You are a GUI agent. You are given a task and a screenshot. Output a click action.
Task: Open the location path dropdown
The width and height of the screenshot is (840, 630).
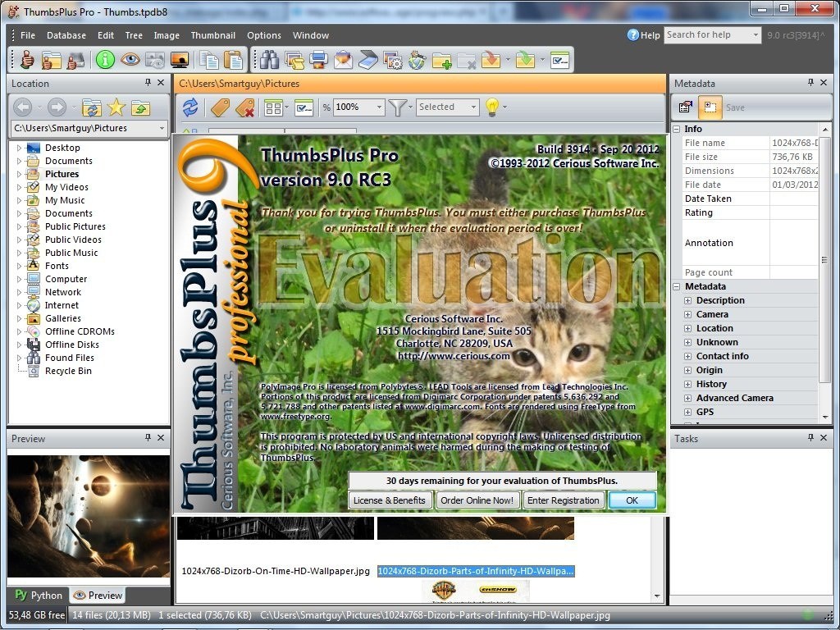(162, 128)
